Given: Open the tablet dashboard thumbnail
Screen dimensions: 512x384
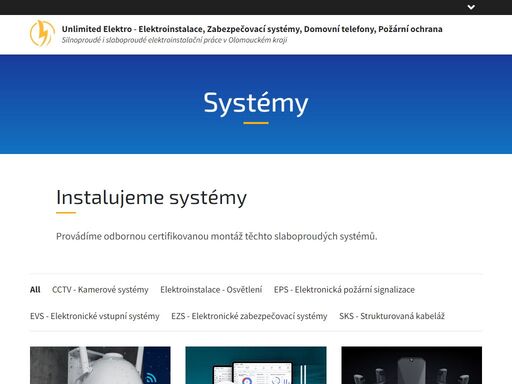Looking at the screenshot, I should pos(256,365).
